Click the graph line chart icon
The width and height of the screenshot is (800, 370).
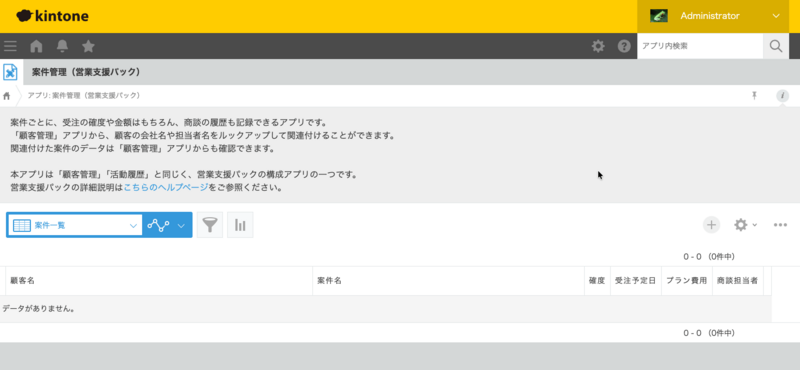[158, 225]
